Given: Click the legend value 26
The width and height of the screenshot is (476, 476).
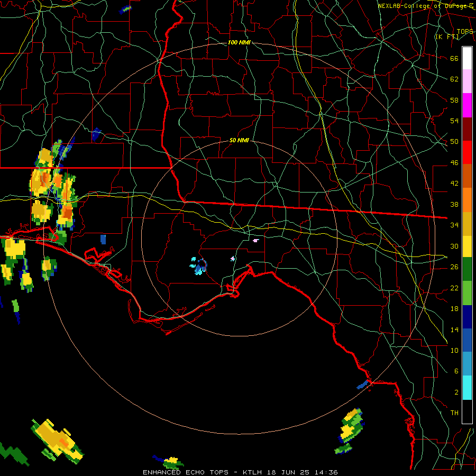Looking at the screenshot, I should (454, 267).
